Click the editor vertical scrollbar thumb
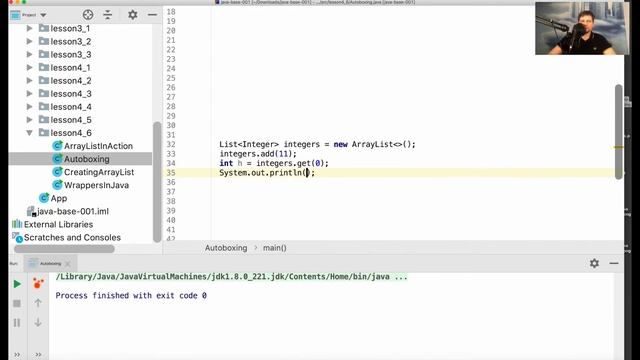The height and width of the screenshot is (360, 640). point(619,132)
